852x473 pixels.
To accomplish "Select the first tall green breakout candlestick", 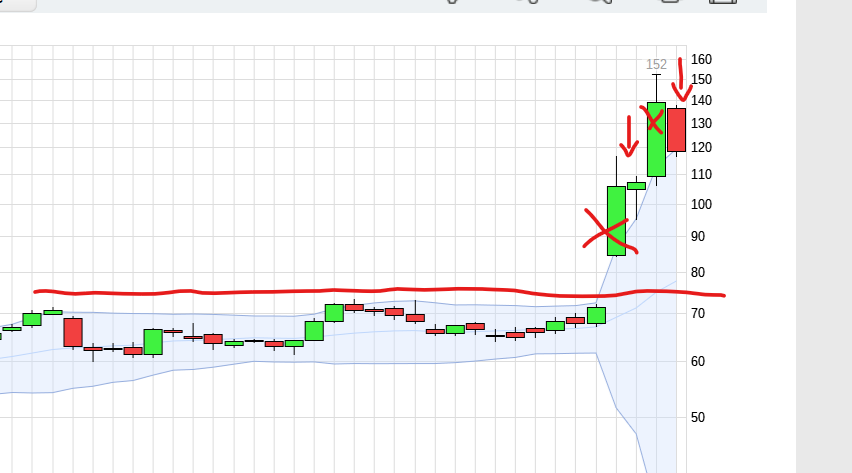I will pyautogui.click(x=616, y=221).
